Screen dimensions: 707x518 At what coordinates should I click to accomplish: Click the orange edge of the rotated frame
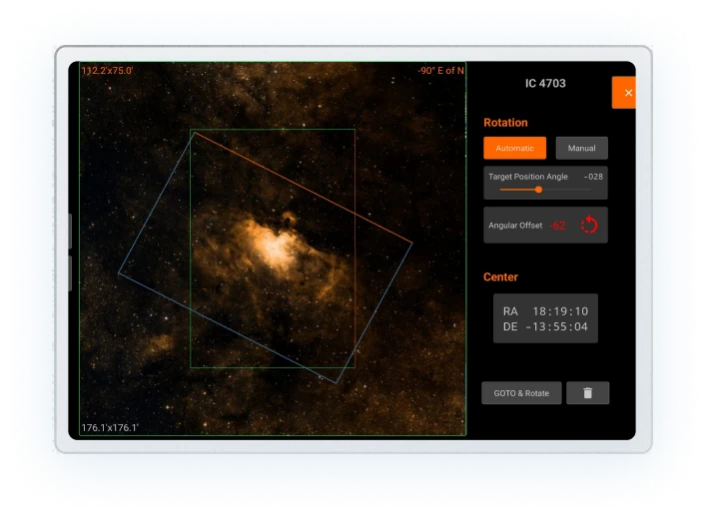tap(303, 188)
